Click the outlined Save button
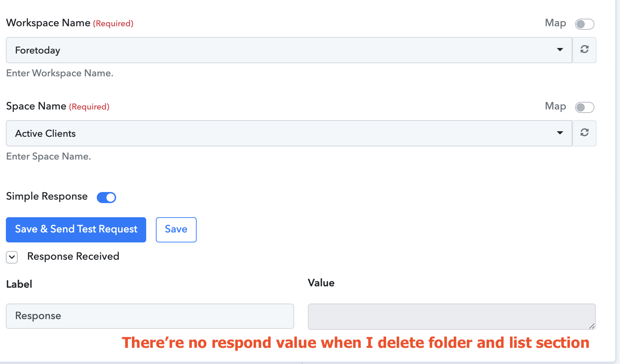 (x=176, y=230)
